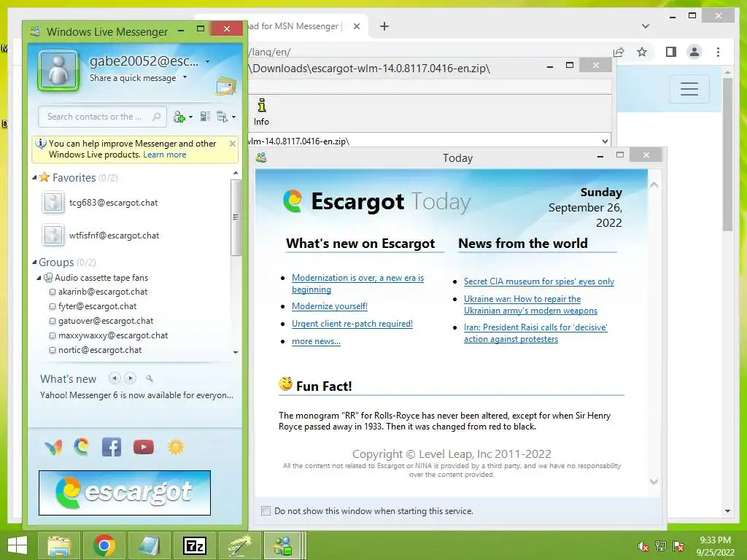Select fyter@escargot.chat in group
747x560 pixels.
pyautogui.click(x=97, y=306)
